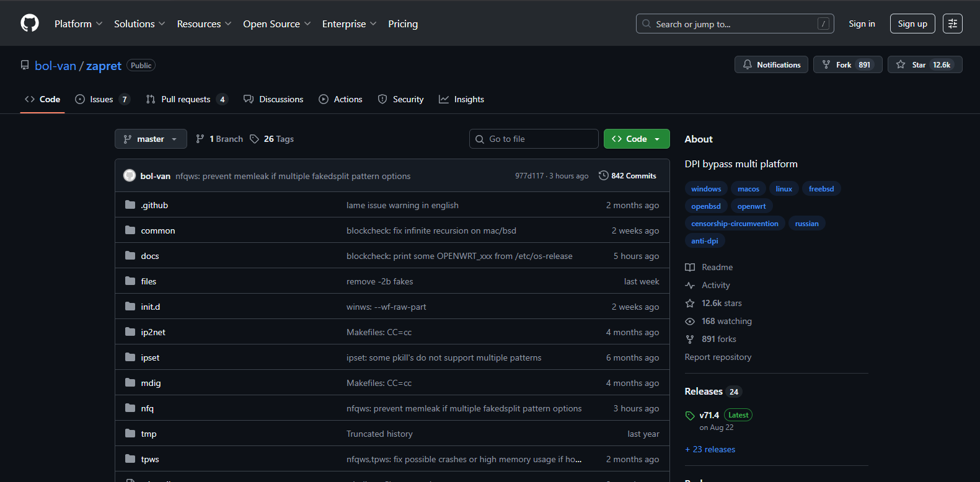Image resolution: width=980 pixels, height=482 pixels.
Task: Switch to the Pull requests tab
Action: tap(186, 100)
